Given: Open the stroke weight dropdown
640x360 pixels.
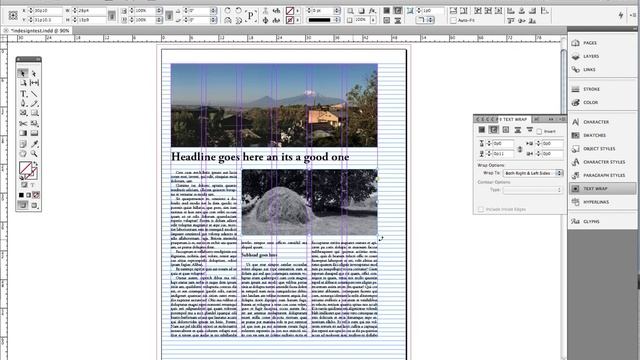Looking at the screenshot, I should point(337,11).
